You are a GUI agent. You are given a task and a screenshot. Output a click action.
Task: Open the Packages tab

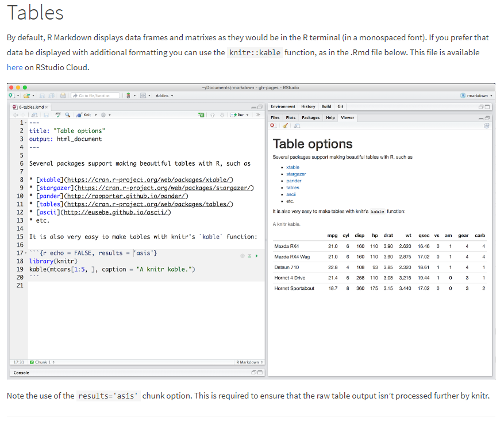310,117
